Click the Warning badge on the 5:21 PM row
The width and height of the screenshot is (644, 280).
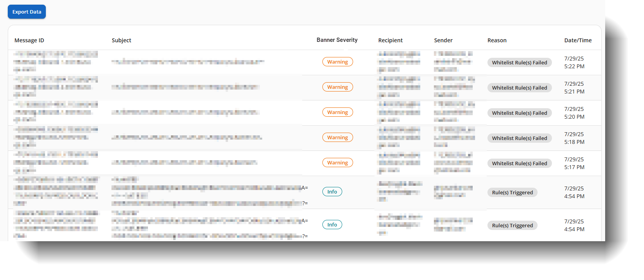338,87
